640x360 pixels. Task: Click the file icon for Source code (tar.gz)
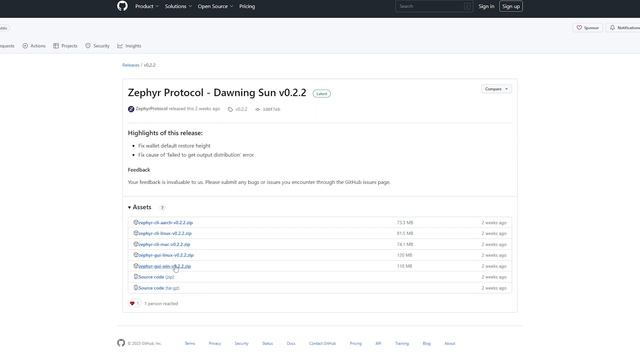tap(136, 287)
